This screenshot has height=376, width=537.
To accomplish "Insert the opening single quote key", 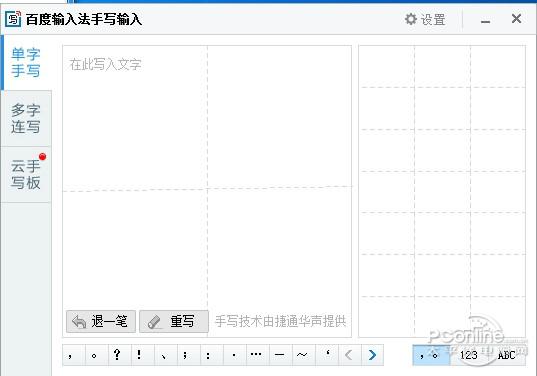I will coord(327,355).
